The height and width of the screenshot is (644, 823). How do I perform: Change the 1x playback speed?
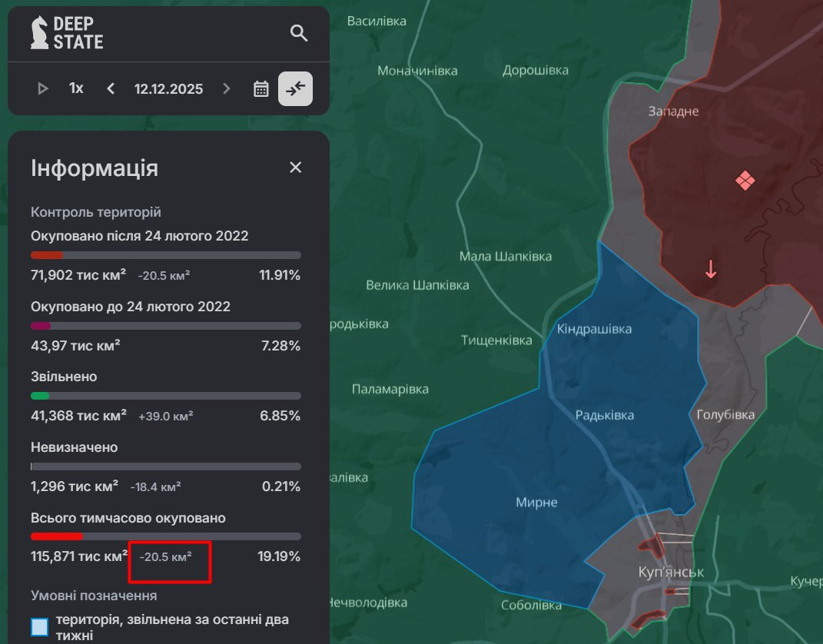[x=76, y=88]
